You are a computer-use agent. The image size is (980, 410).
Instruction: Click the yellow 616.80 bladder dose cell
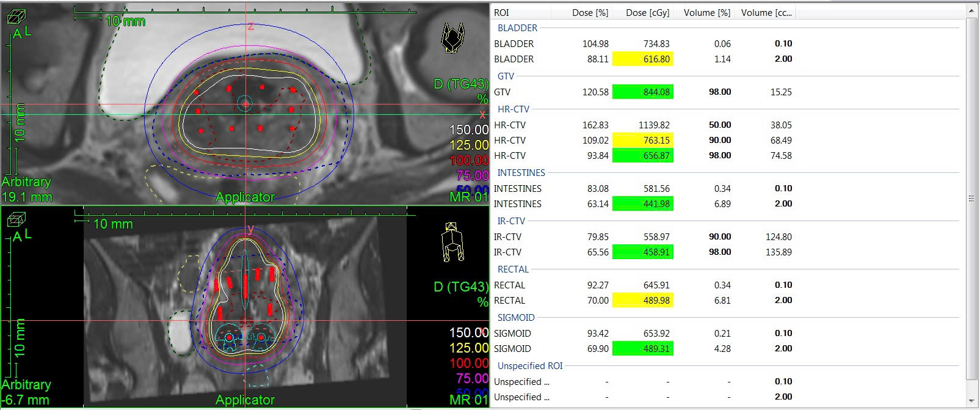coord(644,59)
